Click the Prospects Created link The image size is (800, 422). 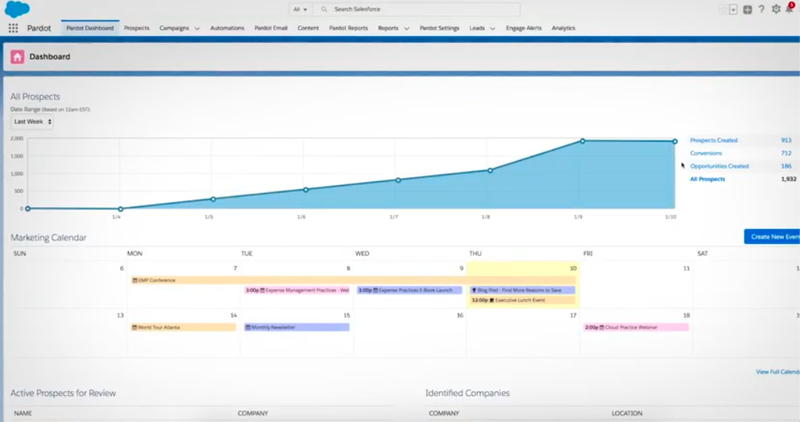tap(714, 140)
